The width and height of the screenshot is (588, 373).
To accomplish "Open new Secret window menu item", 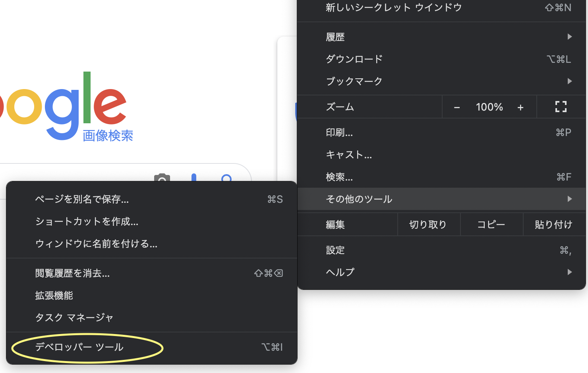I will [x=441, y=8].
